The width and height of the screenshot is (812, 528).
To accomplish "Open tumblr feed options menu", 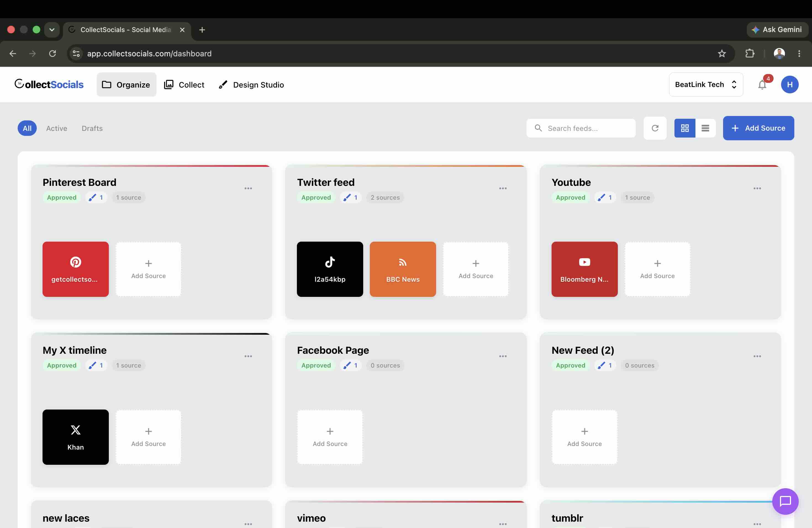I will coord(757,524).
